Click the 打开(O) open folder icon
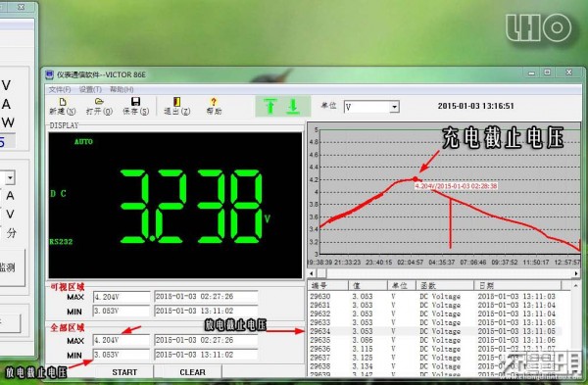The width and height of the screenshot is (588, 385). coord(99,101)
